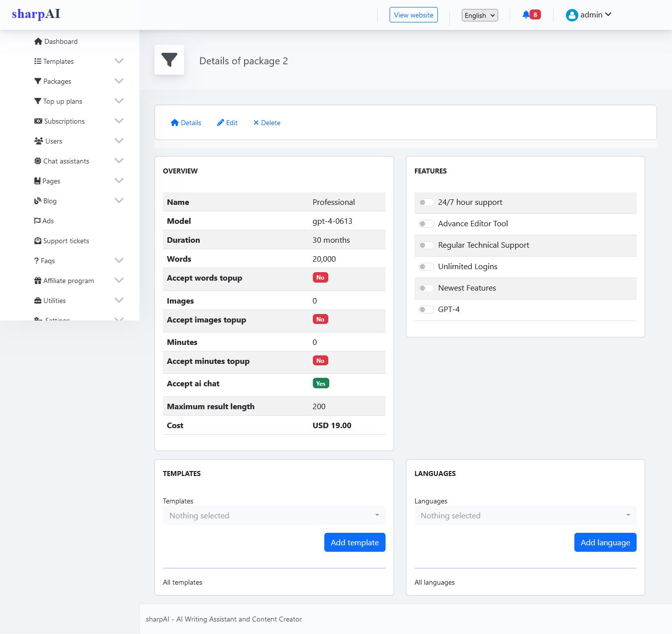Click the admin user avatar icon
This screenshot has width=672, height=634.
pyautogui.click(x=571, y=15)
